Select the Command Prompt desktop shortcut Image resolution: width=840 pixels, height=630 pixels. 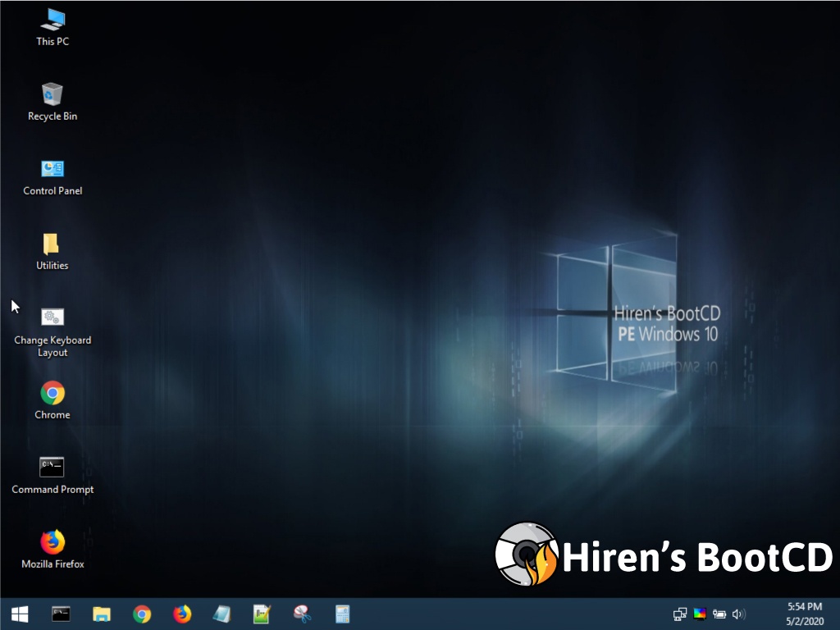point(52,475)
